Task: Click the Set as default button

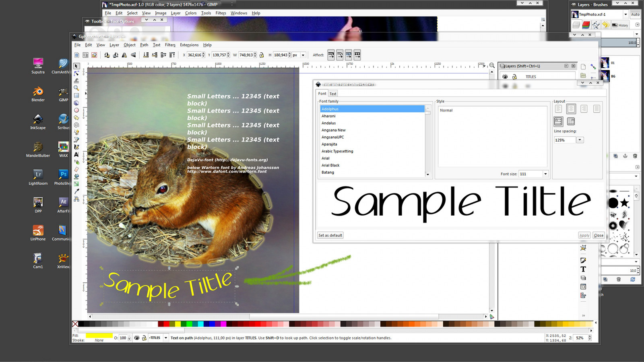Action: [x=330, y=235]
